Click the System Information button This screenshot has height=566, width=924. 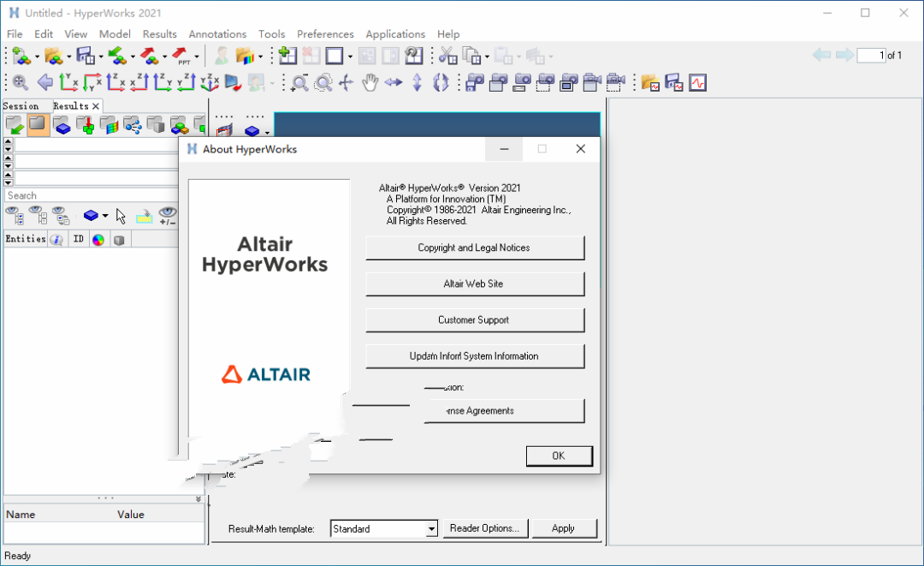point(475,356)
